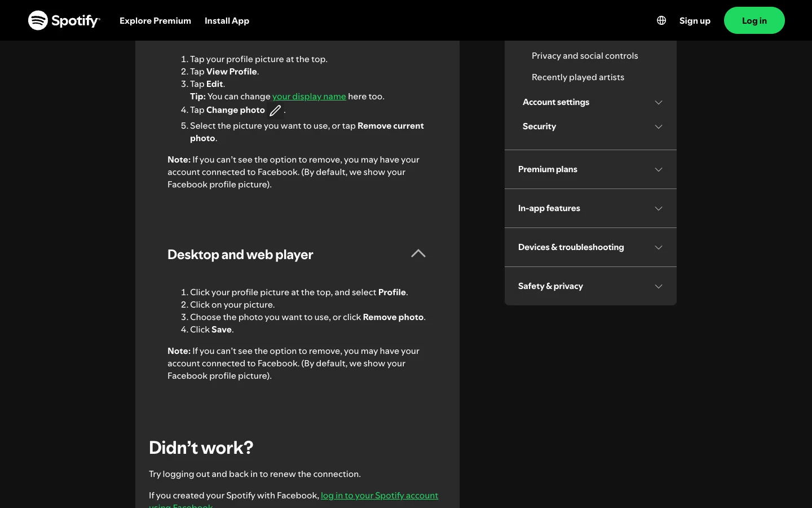Expand In-app features with its chevron
812x508 pixels.
tap(659, 208)
